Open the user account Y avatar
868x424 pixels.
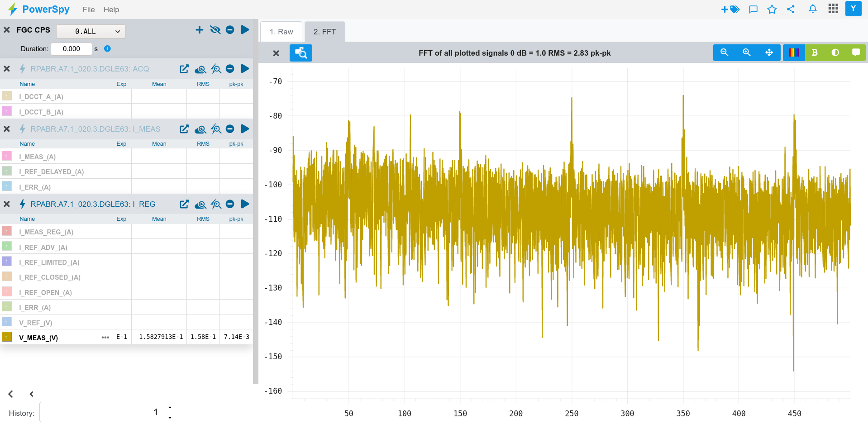tap(853, 9)
